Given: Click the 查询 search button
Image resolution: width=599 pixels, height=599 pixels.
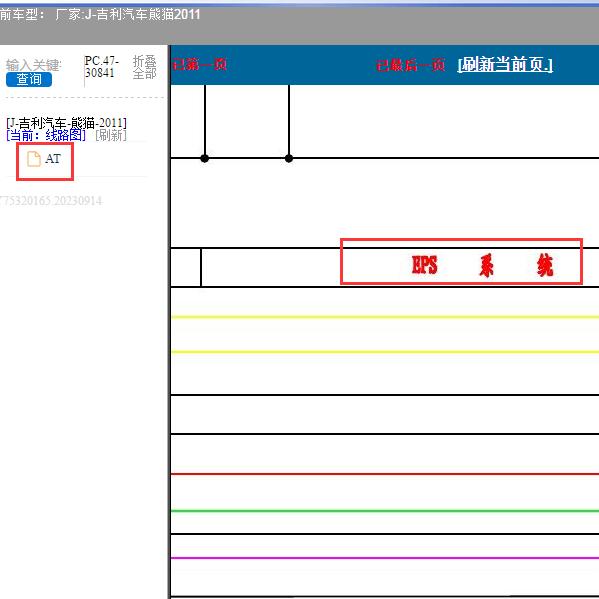Looking at the screenshot, I should pos(29,79).
